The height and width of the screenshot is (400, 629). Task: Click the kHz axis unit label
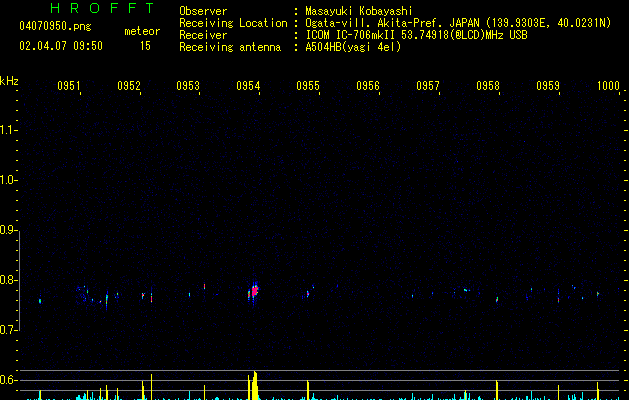[9, 81]
